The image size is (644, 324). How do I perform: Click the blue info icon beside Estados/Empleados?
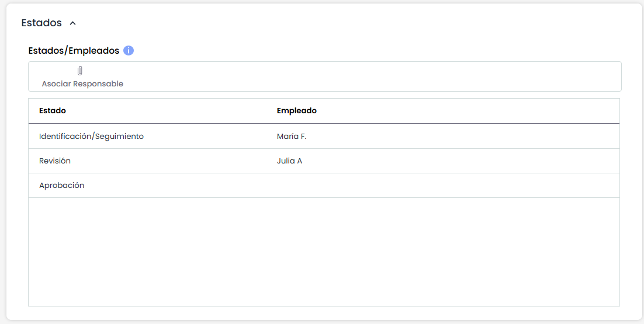click(129, 51)
